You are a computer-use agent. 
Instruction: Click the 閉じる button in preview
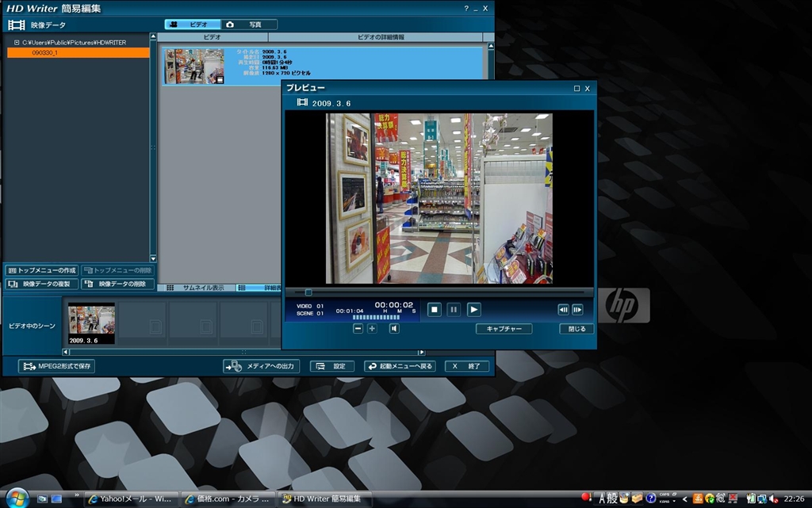coord(576,329)
